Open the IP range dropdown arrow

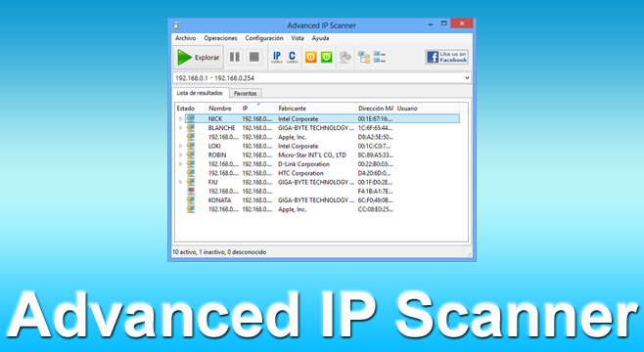467,78
